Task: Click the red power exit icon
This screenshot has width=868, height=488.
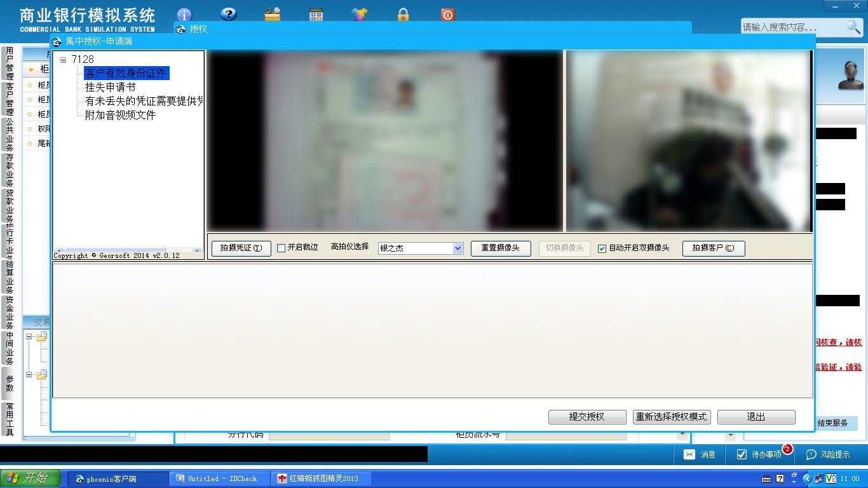Action: coord(447,15)
